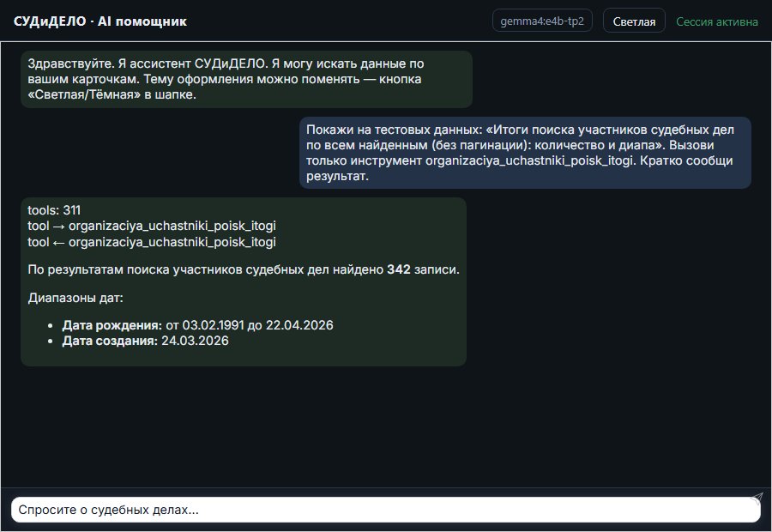The height and width of the screenshot is (532, 772).
Task: Click the send message paper-plane icon
Action: click(x=757, y=499)
